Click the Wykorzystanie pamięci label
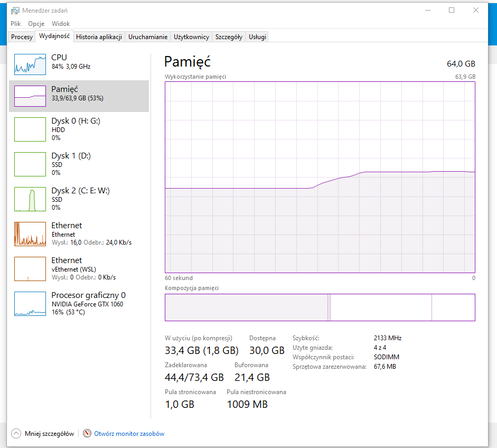The width and height of the screenshot is (497, 448). (195, 77)
